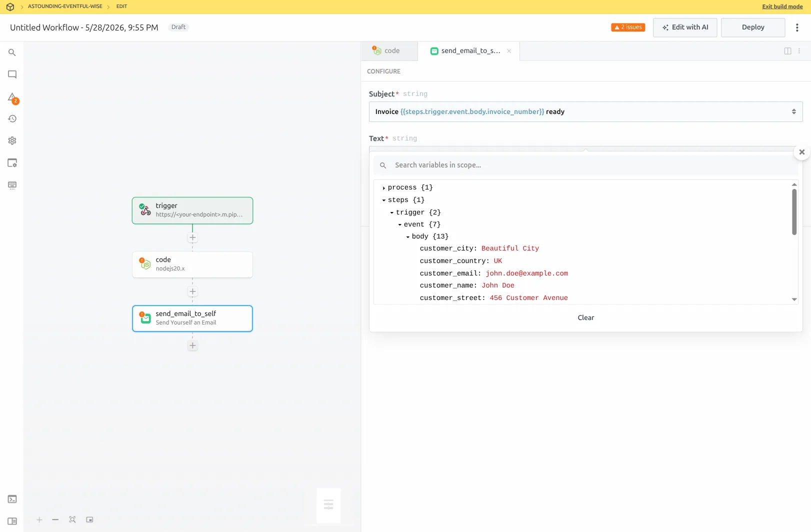
Task: Open panel three-dot more options
Action: [799, 51]
